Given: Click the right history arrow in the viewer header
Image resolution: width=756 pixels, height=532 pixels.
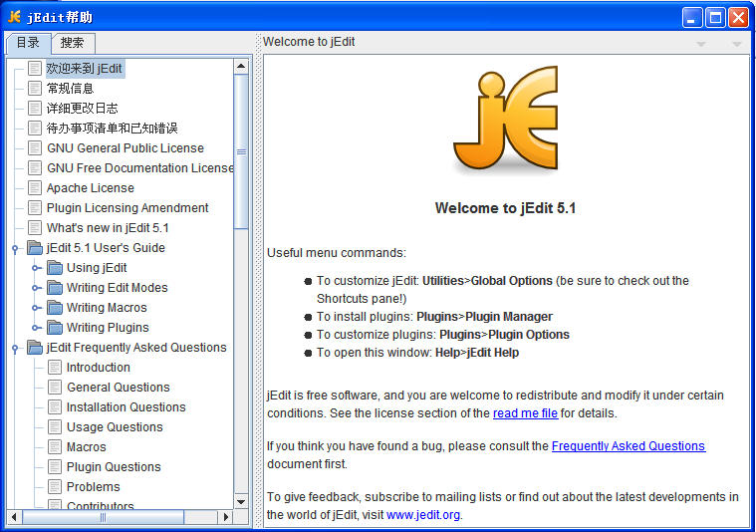Looking at the screenshot, I should pyautogui.click(x=737, y=44).
